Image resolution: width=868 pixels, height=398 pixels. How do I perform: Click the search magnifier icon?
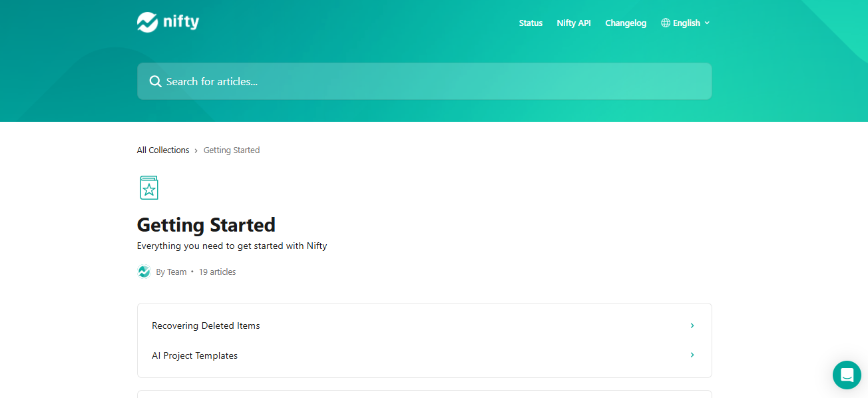click(156, 81)
